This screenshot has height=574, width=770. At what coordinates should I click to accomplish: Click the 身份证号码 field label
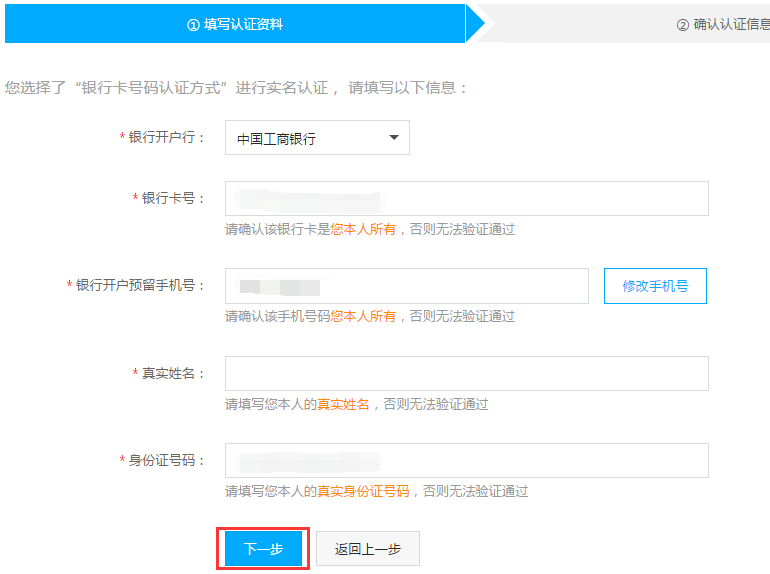(x=166, y=461)
